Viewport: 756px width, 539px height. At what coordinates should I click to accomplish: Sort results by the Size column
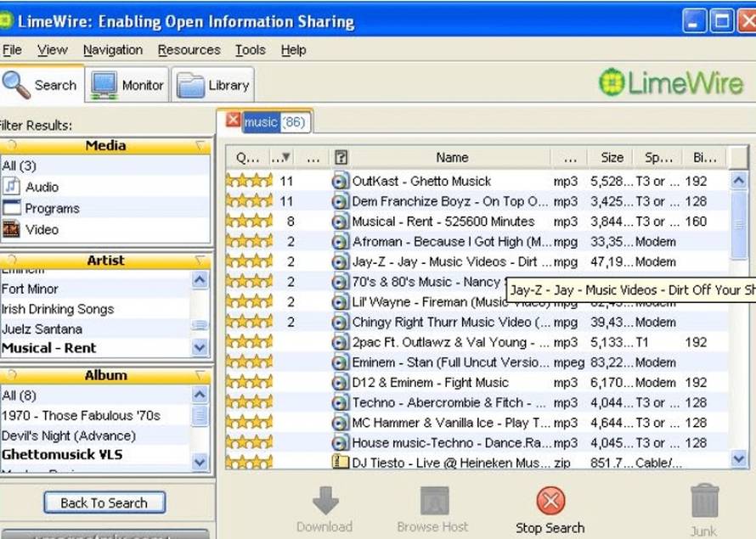[x=612, y=157]
